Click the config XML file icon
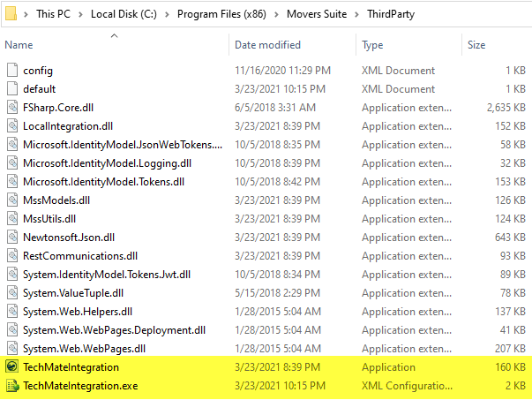The image size is (532, 400). click(x=12, y=71)
